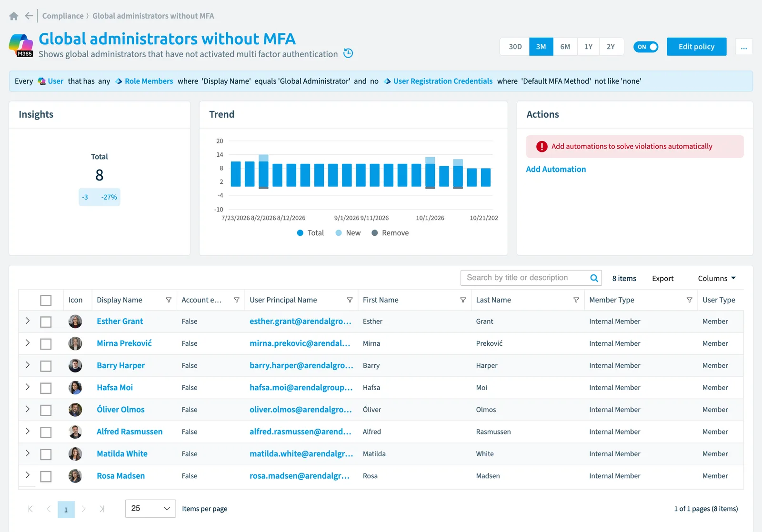Navigate back with the arrow icon
This screenshot has width=762, height=532.
coord(29,16)
